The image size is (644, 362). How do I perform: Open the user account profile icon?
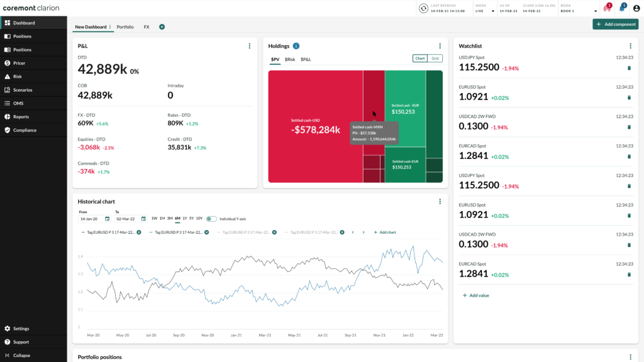point(636,8)
